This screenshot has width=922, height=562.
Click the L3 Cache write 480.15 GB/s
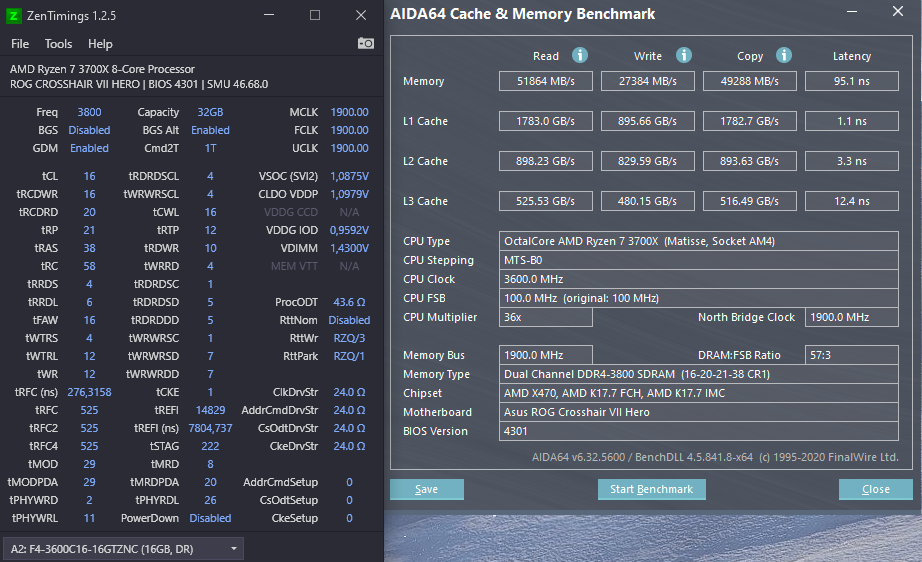[x=647, y=201]
